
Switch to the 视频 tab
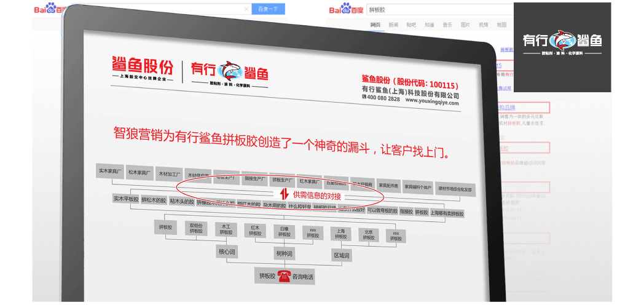point(484,25)
